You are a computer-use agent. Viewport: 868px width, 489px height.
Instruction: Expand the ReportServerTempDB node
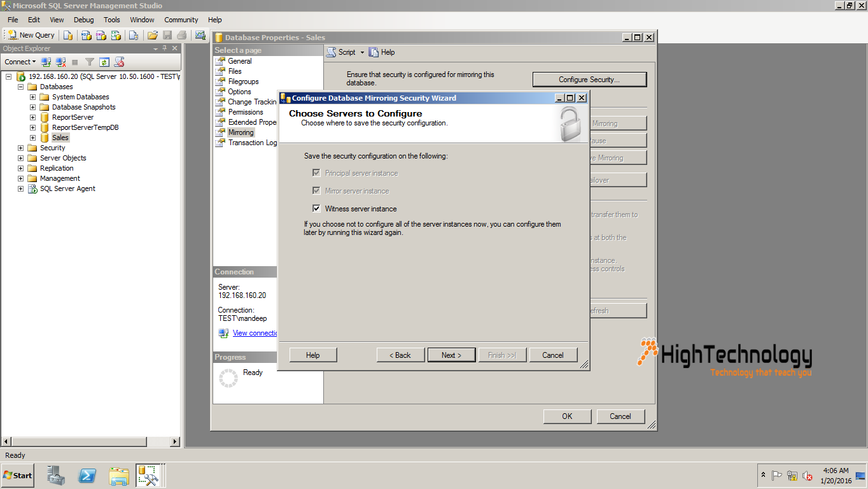[33, 127]
